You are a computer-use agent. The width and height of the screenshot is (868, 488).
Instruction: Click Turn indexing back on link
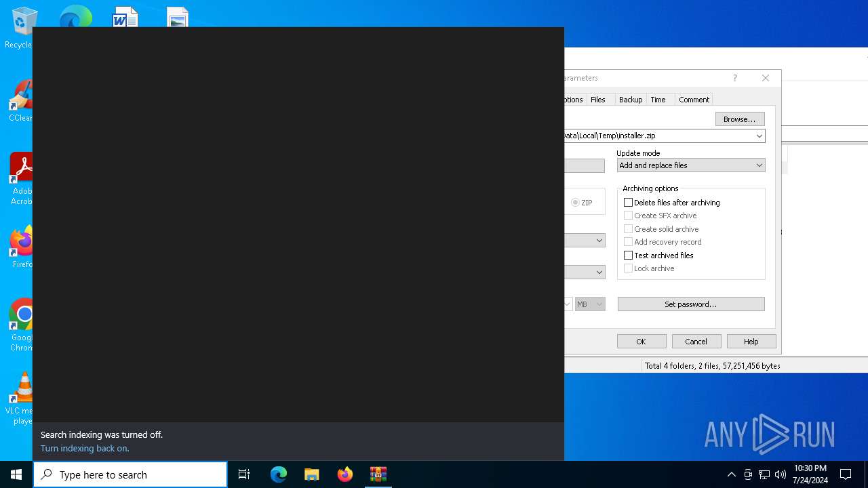(x=85, y=449)
